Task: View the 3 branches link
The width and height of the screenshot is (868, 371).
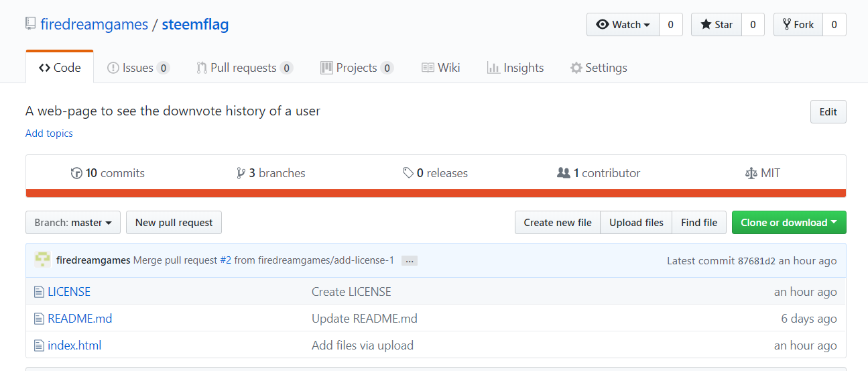Action: pyautogui.click(x=271, y=173)
